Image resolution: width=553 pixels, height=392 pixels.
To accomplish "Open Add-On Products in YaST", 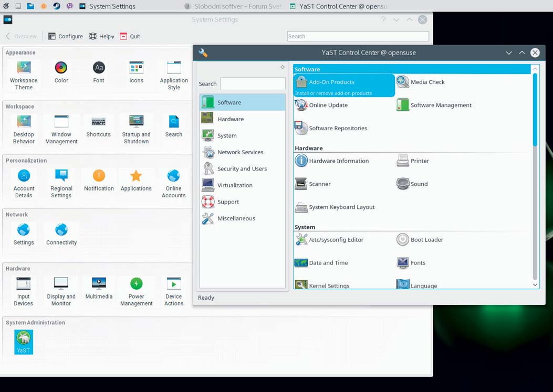I will pos(344,85).
